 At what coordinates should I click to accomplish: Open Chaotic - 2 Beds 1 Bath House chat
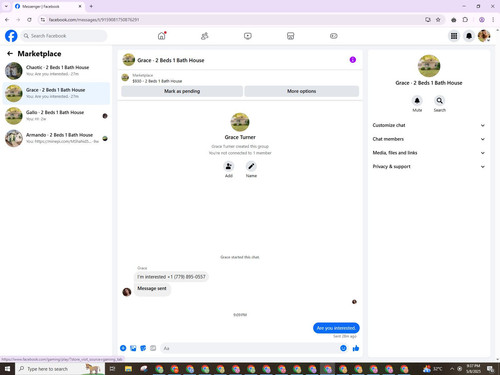(56, 70)
